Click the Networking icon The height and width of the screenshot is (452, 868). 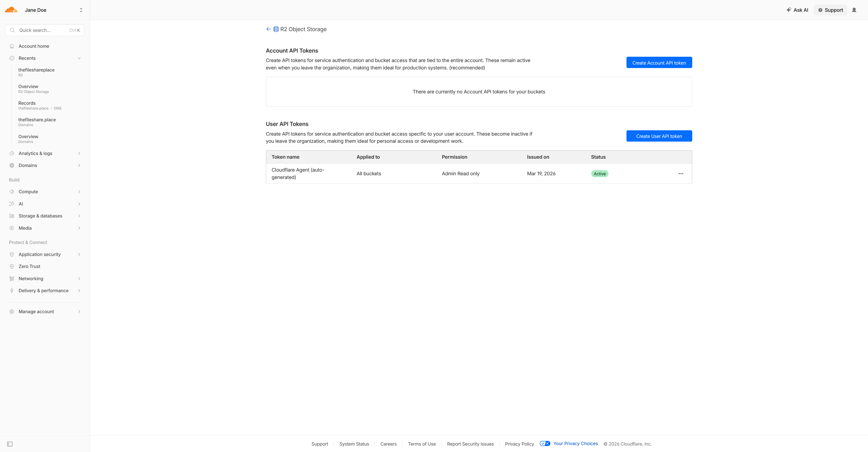tap(12, 279)
